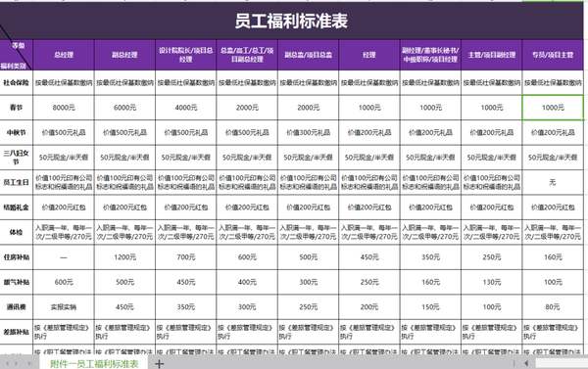Select the 中秋节 row label
The height and width of the screenshot is (369, 588).
click(x=16, y=132)
